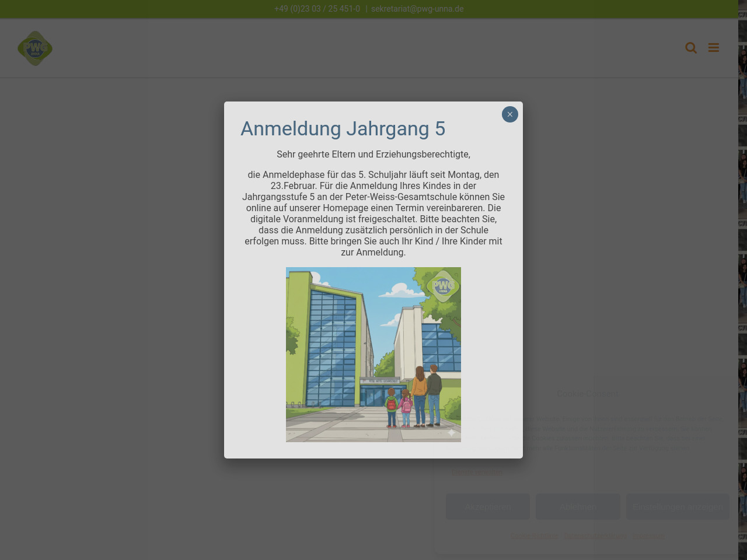Image resolution: width=747 pixels, height=560 pixels.
Task: Open the hamburger menu icon
Action: (714, 48)
